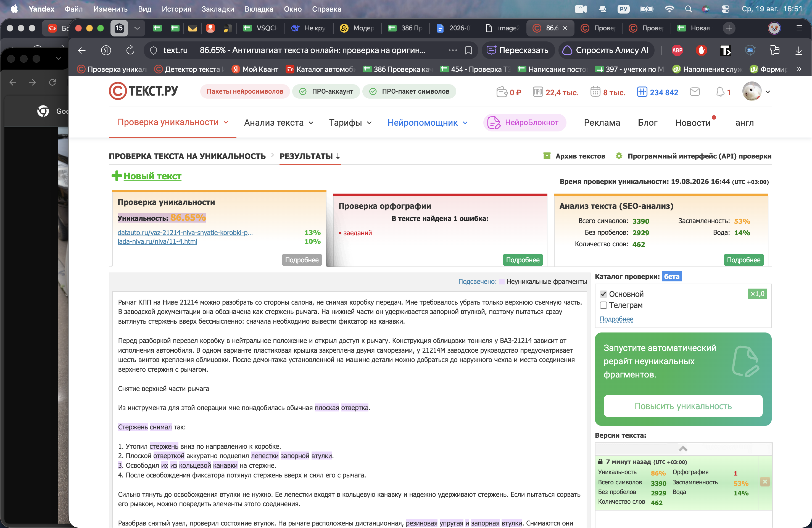The image size is (812, 528).
Task: Open the История menu
Action: 176,9
